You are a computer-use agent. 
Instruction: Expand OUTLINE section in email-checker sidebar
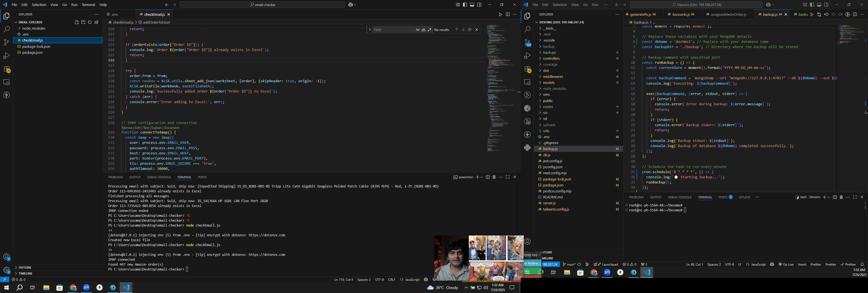[58, 267]
